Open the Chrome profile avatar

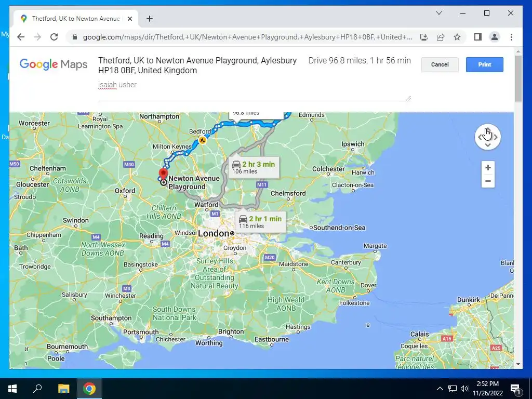pos(495,37)
